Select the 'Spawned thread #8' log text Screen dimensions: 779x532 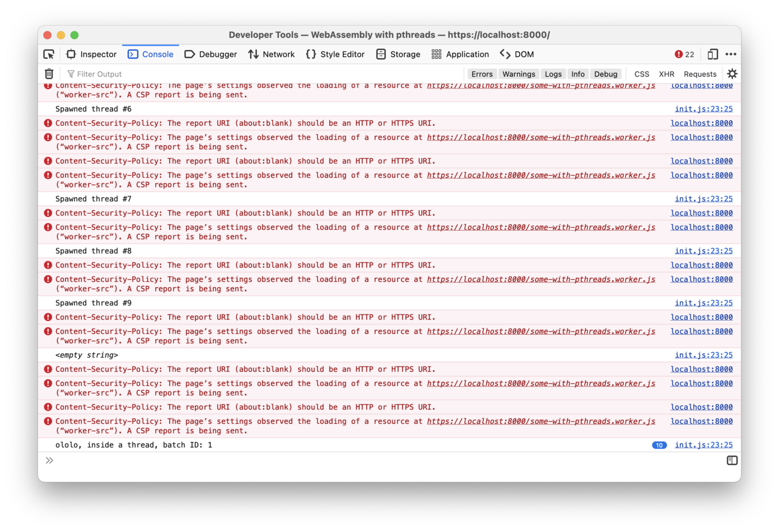coord(93,251)
